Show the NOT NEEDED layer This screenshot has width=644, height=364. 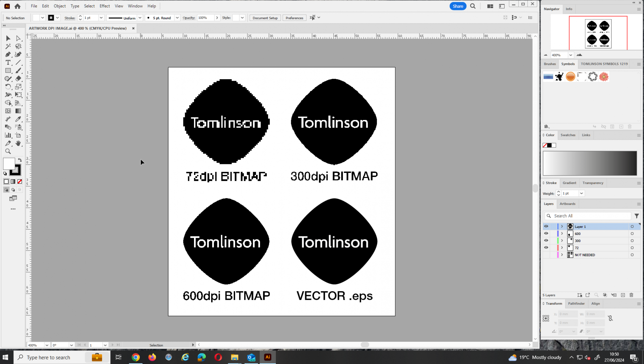(x=546, y=255)
